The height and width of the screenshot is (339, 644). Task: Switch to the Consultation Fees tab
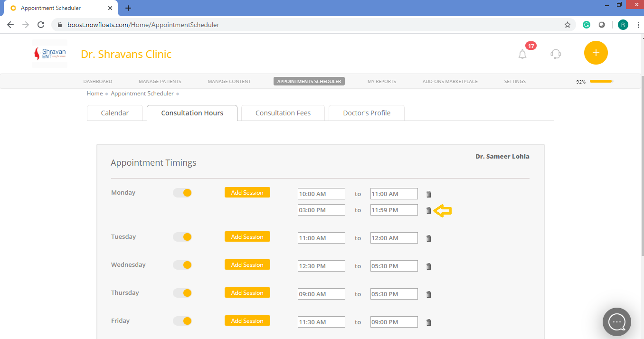click(x=283, y=113)
